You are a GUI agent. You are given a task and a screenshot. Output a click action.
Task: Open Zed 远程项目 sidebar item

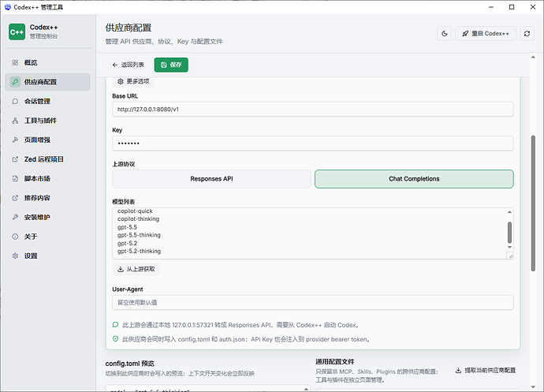pyautogui.click(x=47, y=159)
